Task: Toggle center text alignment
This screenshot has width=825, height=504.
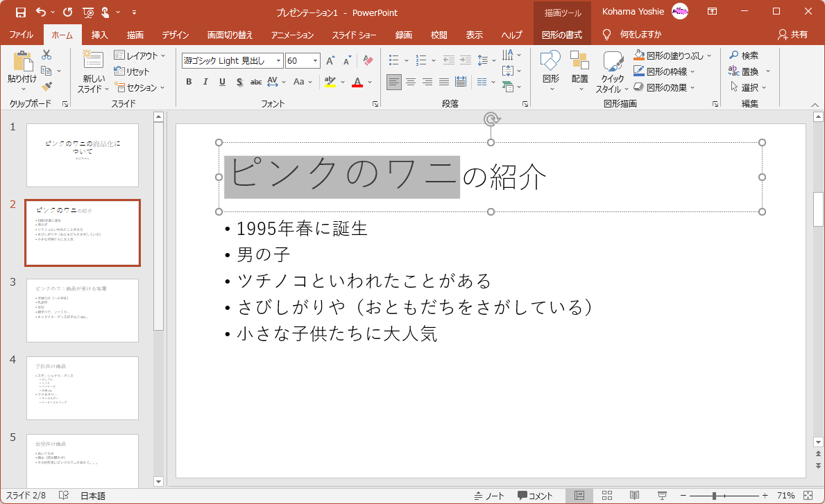Action: click(410, 82)
